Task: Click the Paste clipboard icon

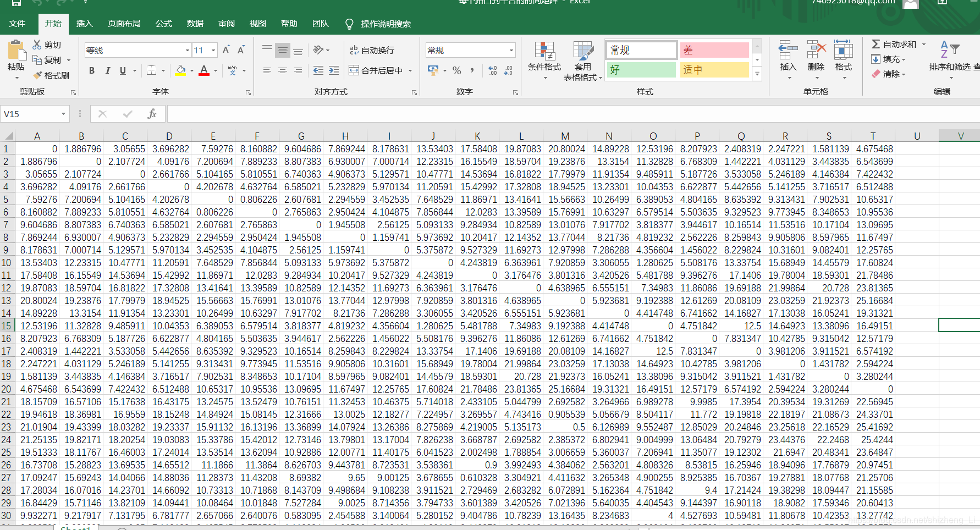Action: tap(16, 51)
